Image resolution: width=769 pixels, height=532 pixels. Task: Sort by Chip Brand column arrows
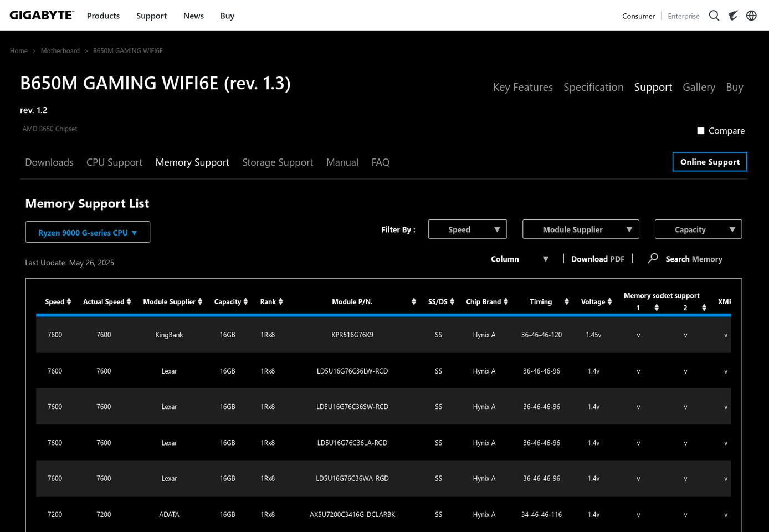click(x=506, y=301)
